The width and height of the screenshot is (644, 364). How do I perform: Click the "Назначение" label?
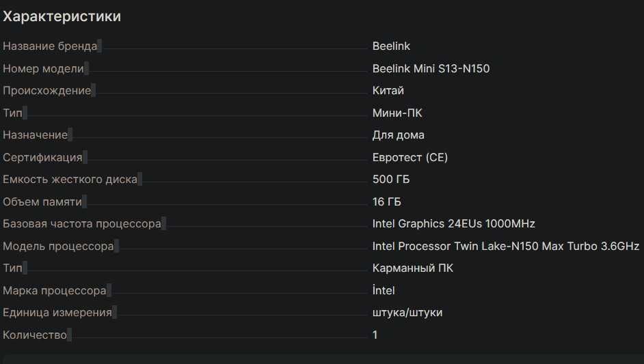pos(36,135)
